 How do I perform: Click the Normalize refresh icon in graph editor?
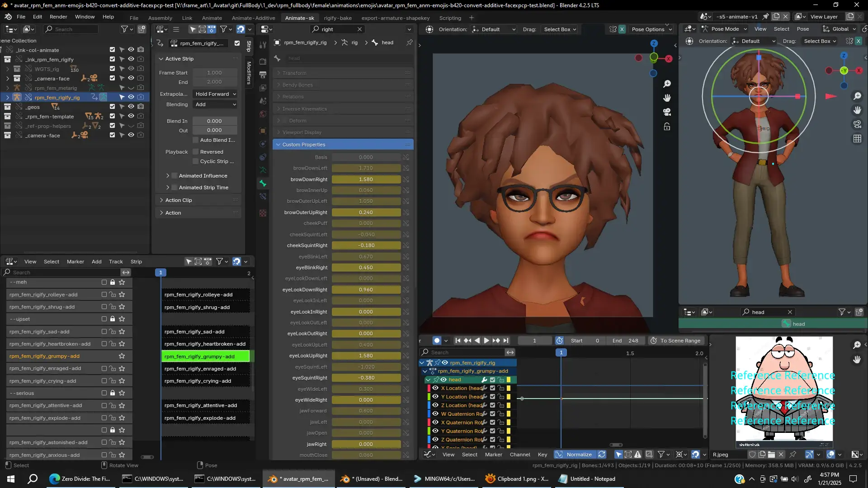[602, 455]
